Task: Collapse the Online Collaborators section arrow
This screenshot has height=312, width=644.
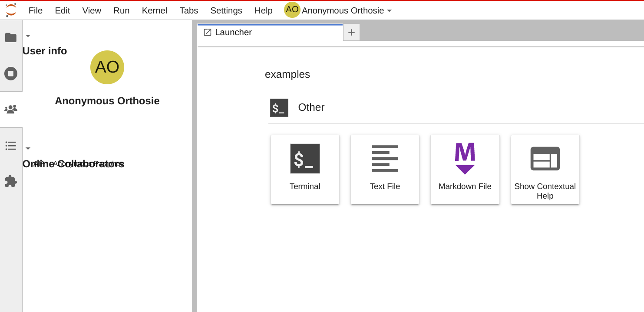Action: click(28, 149)
